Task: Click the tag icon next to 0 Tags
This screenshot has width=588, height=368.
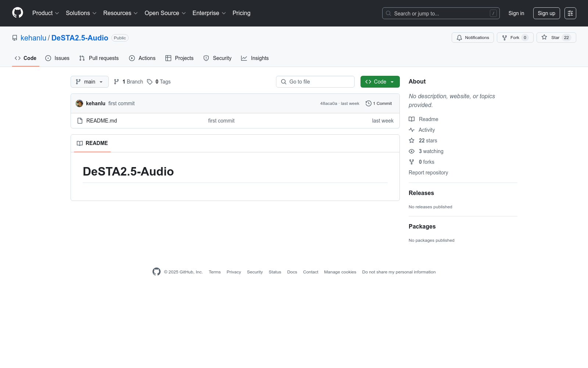Action: coord(150,82)
